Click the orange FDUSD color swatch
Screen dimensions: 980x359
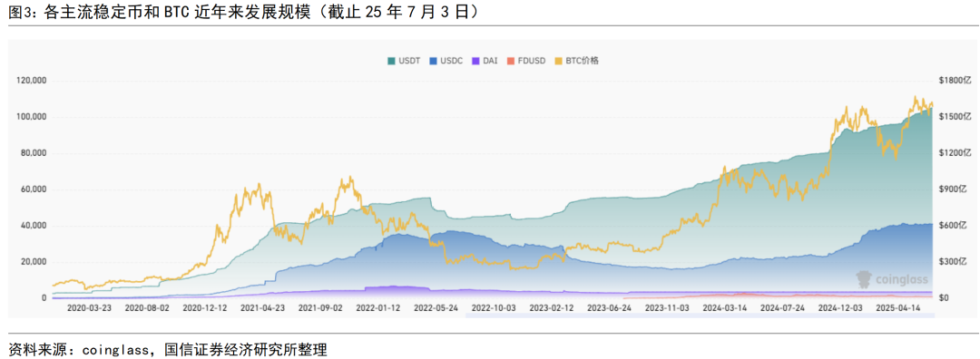510,61
